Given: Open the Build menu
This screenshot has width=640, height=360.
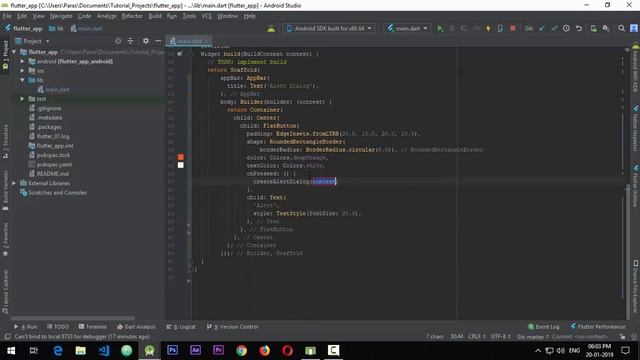Looking at the screenshot, I should [x=155, y=16].
